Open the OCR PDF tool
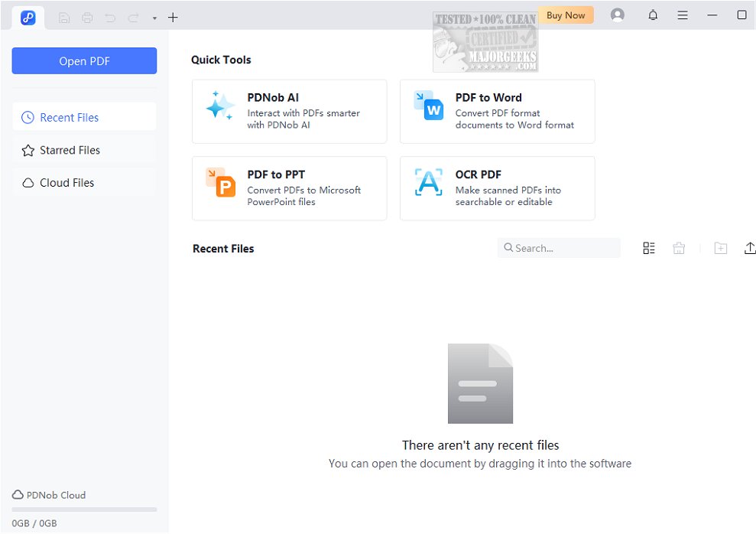This screenshot has height=534, width=756. [x=497, y=188]
